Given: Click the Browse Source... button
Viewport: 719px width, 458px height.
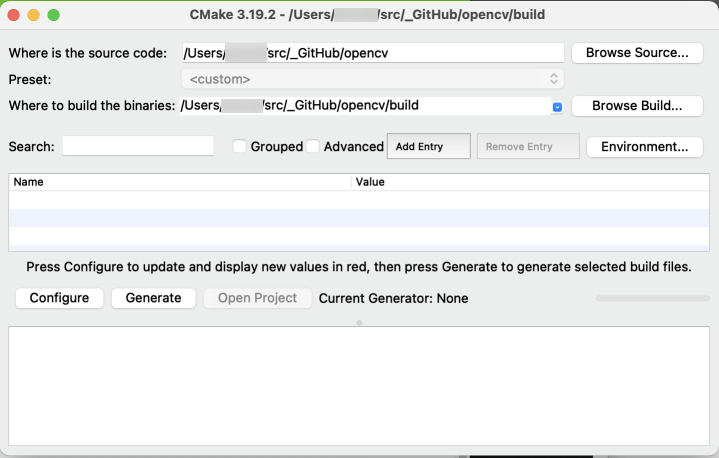Looking at the screenshot, I should 637,53.
